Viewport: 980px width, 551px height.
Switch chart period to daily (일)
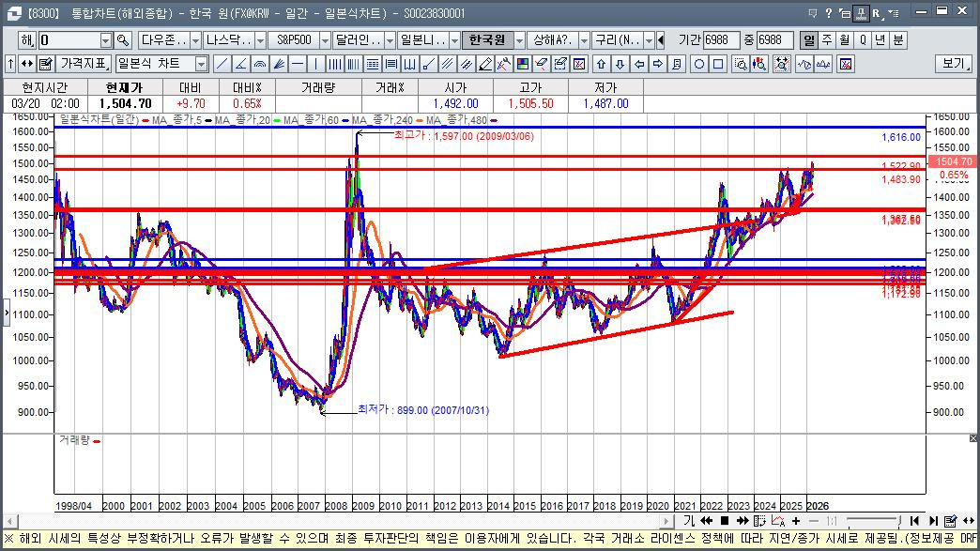pyautogui.click(x=808, y=41)
